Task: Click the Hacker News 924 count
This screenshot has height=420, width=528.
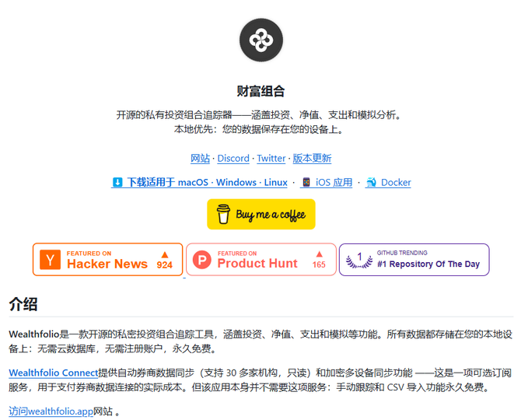Action: tap(164, 265)
